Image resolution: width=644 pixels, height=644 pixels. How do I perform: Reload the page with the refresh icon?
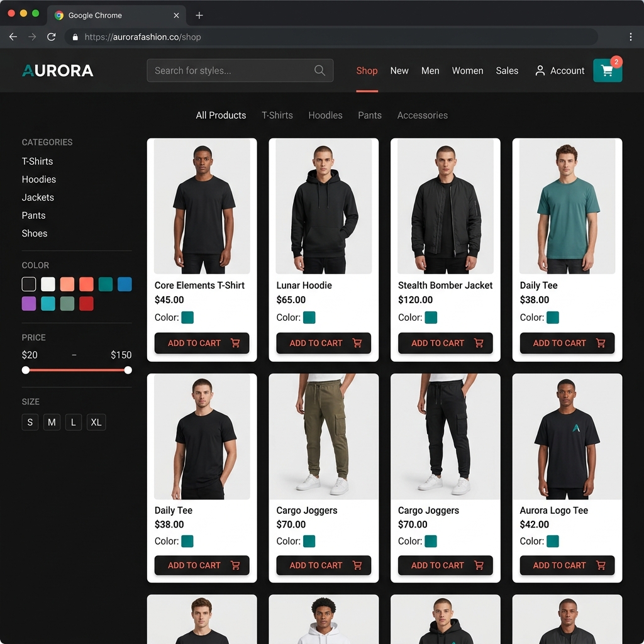(52, 37)
